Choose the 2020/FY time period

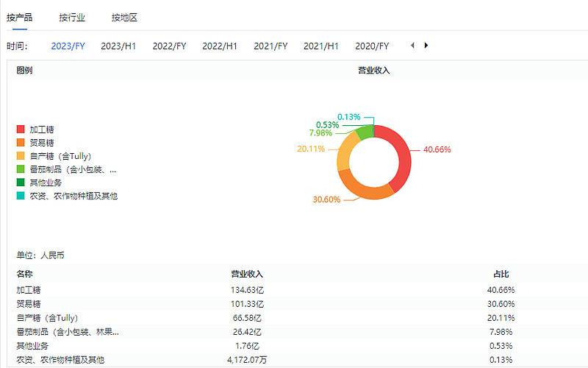(x=372, y=46)
